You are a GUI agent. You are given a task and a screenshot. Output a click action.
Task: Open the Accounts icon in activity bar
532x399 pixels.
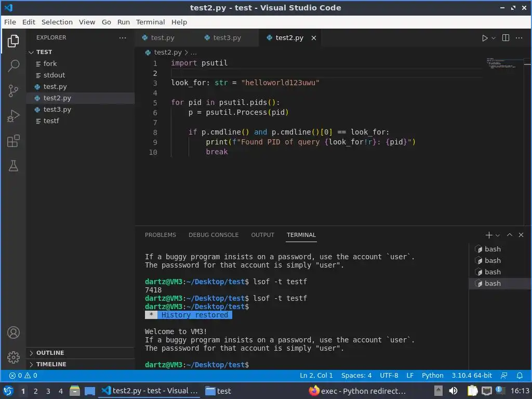[13, 332]
